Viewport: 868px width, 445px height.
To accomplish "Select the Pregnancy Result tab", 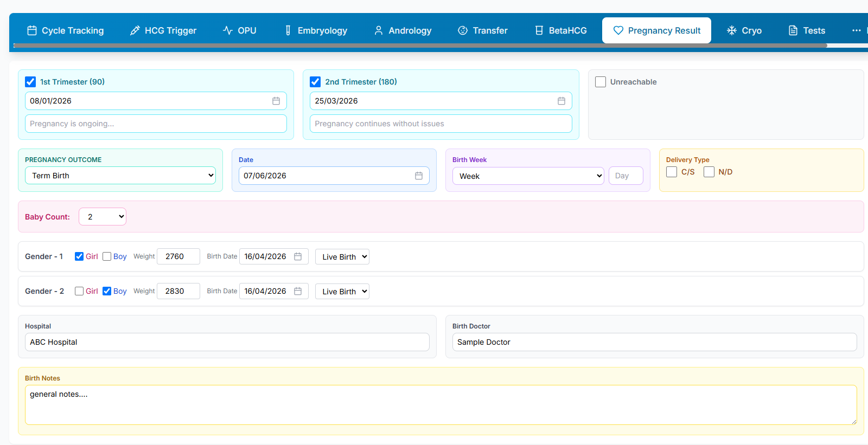I will coord(656,30).
